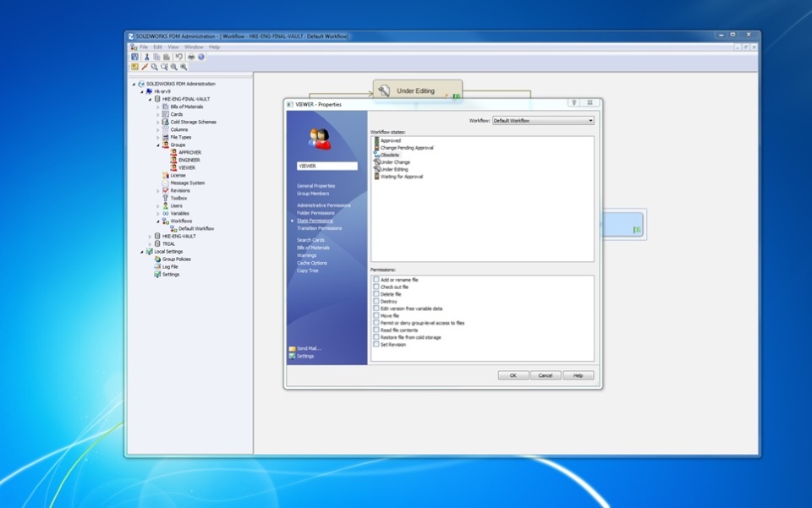Screen dimensions: 812x508
Task: Click the Save icon in the main toolbar
Action: coord(134,57)
